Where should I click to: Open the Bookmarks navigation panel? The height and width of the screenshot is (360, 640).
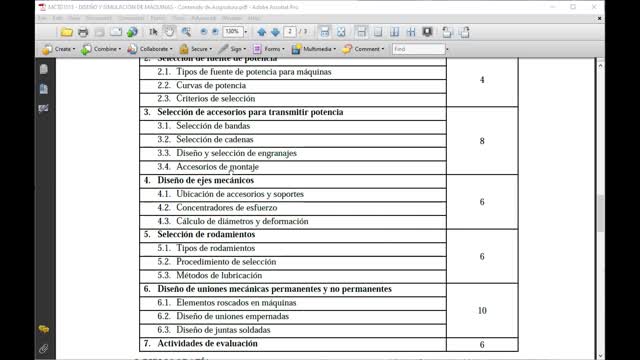click(x=44, y=89)
